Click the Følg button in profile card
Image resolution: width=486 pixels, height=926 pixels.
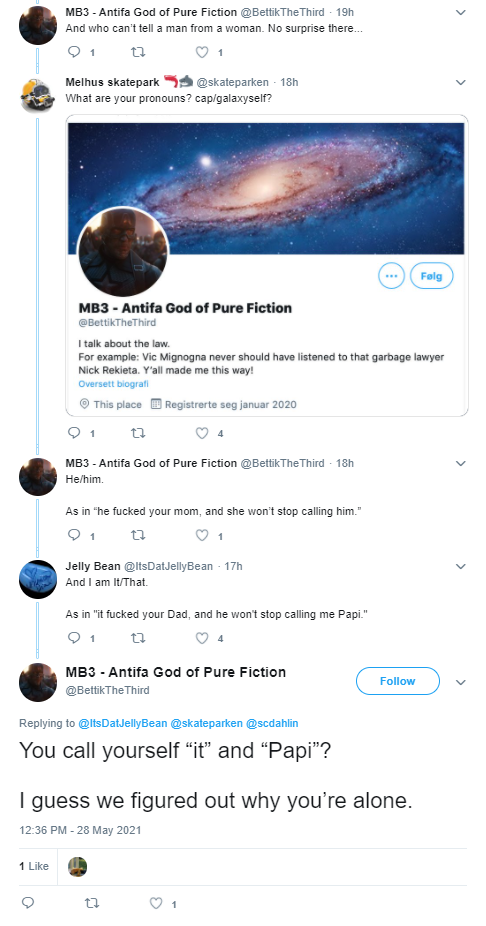(431, 276)
